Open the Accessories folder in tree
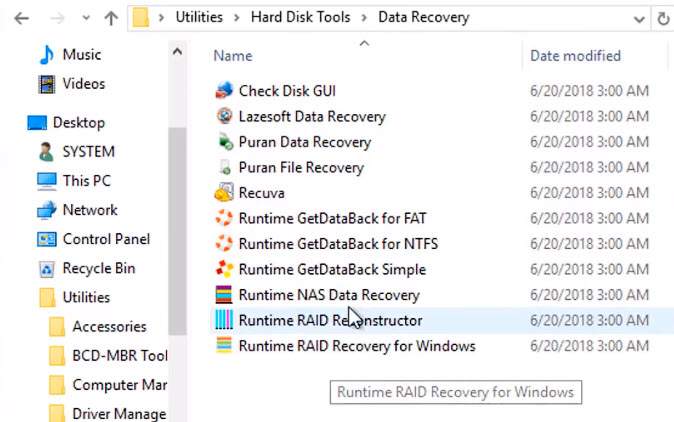This screenshot has height=422, width=674. coord(109,326)
